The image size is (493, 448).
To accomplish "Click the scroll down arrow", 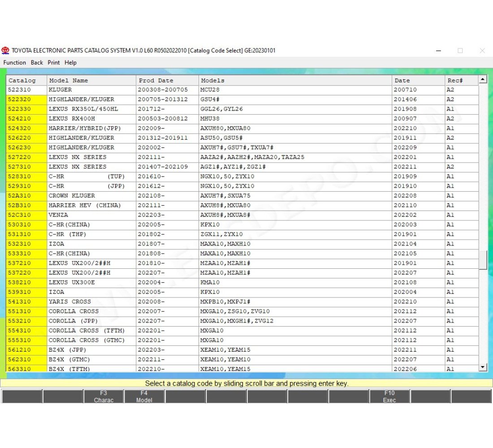I will [483, 367].
